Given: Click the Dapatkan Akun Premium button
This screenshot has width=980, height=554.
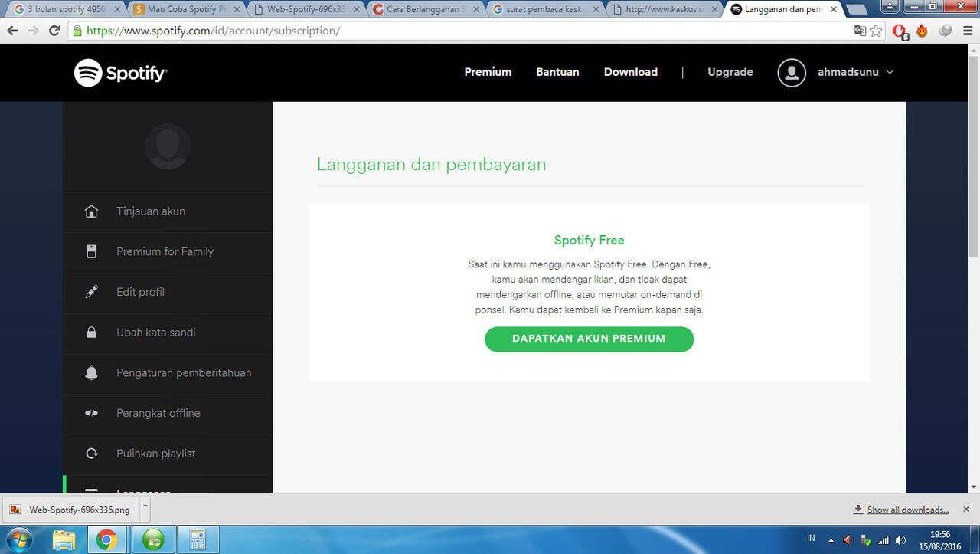Looking at the screenshot, I should pos(589,339).
